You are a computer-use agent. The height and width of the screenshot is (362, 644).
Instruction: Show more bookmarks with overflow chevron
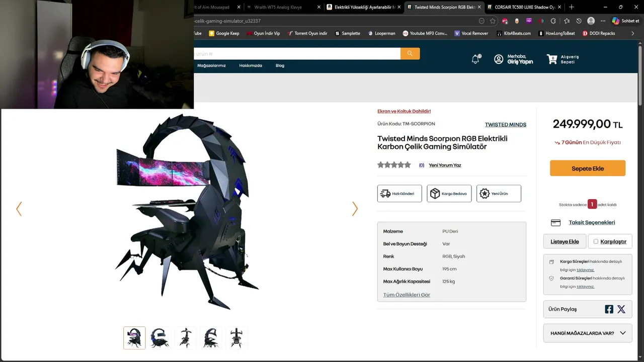pyautogui.click(x=633, y=33)
